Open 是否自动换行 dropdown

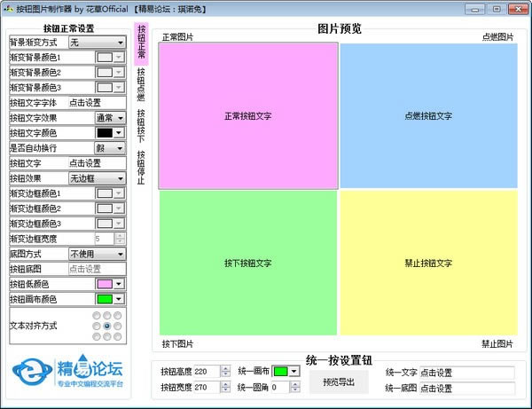pos(110,148)
